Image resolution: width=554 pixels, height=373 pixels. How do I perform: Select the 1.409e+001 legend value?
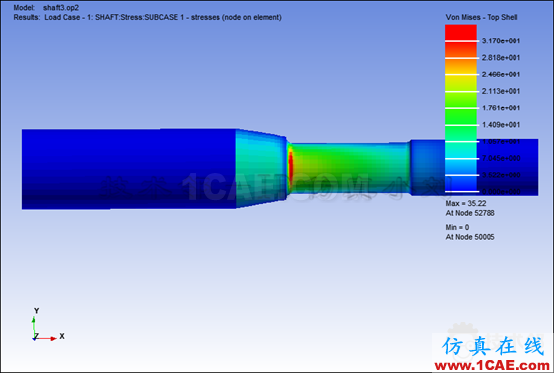click(501, 125)
